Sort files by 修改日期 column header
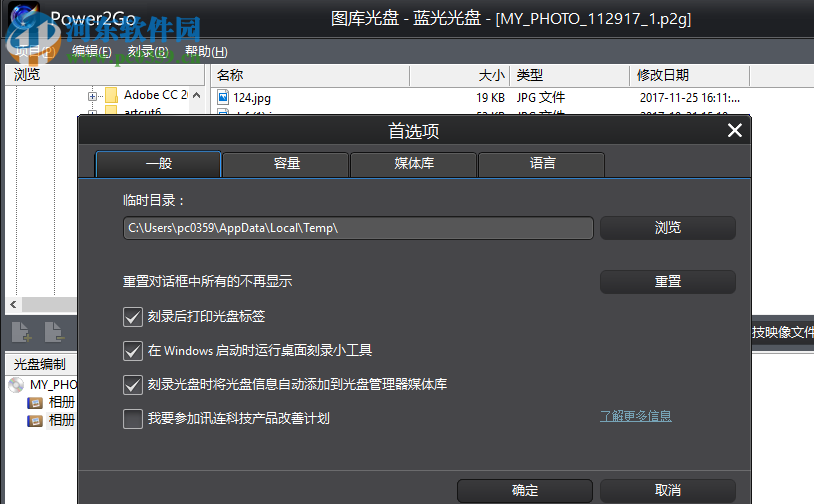This screenshot has height=504, width=814. [690, 75]
